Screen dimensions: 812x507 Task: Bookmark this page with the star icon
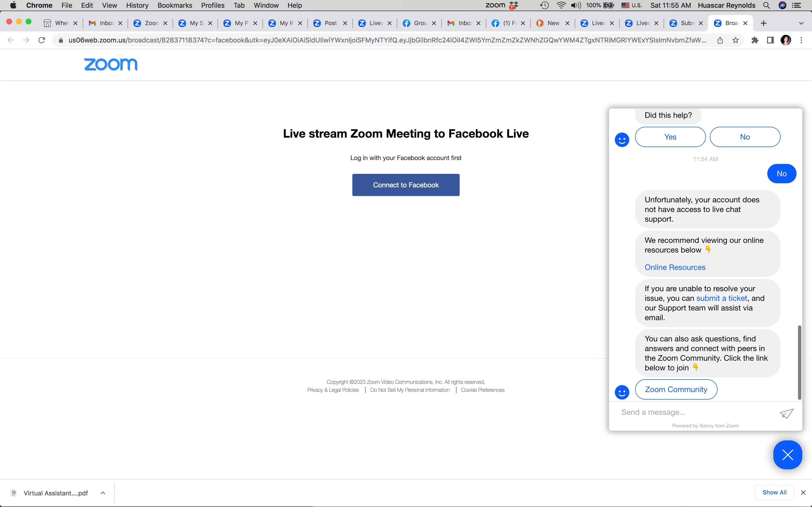pyautogui.click(x=735, y=40)
